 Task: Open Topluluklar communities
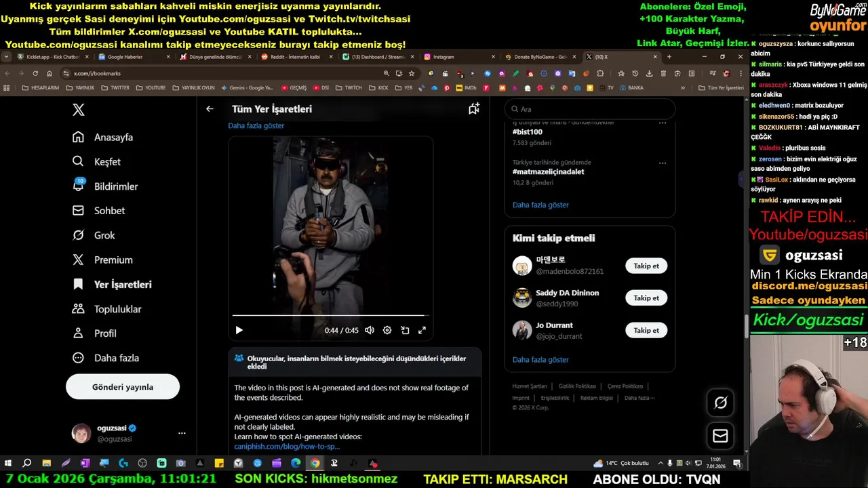[107, 309]
